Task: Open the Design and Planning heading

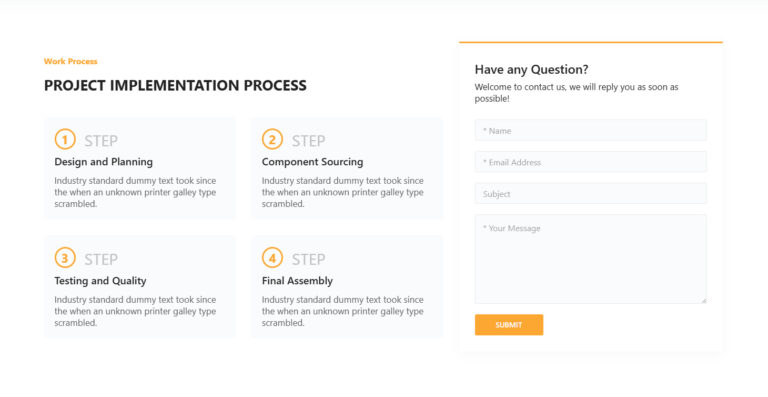Action: pyautogui.click(x=103, y=162)
